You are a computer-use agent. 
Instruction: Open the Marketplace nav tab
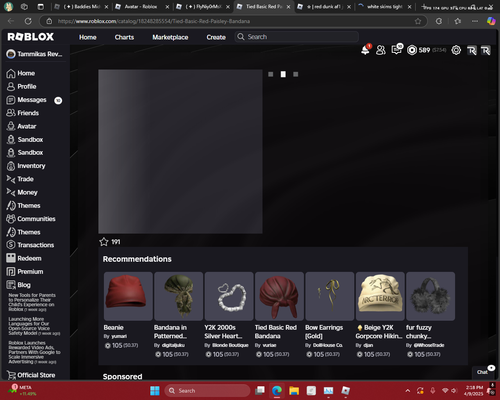(170, 37)
